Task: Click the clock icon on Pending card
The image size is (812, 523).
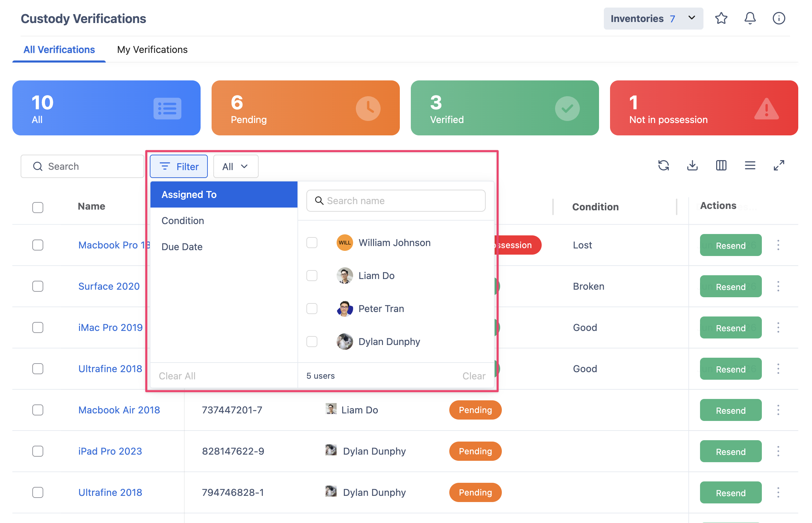Action: pos(368,109)
